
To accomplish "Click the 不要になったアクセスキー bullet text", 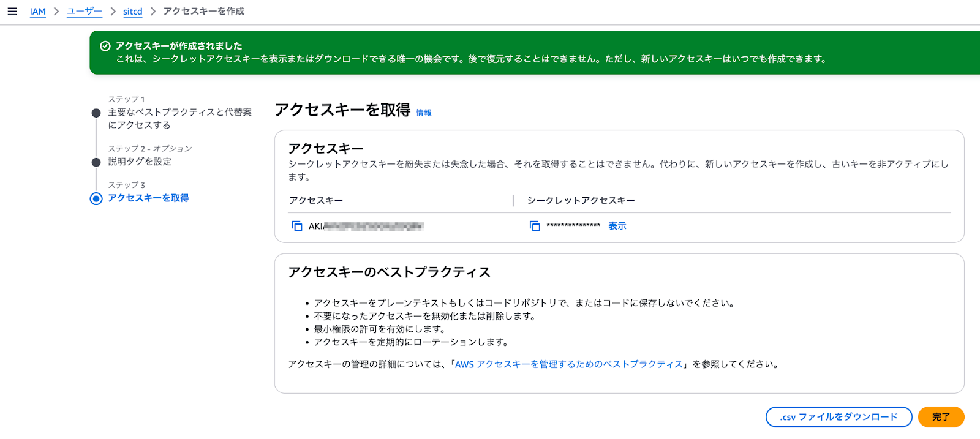I will pyautogui.click(x=426, y=317).
